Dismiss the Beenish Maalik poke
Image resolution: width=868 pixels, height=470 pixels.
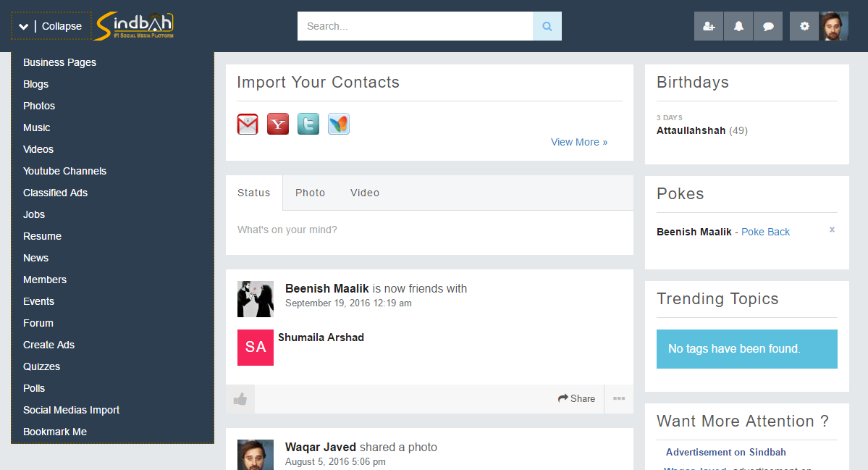[832, 230]
